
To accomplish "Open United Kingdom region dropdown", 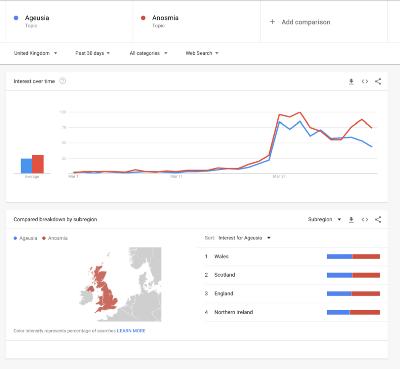I will (x=35, y=53).
